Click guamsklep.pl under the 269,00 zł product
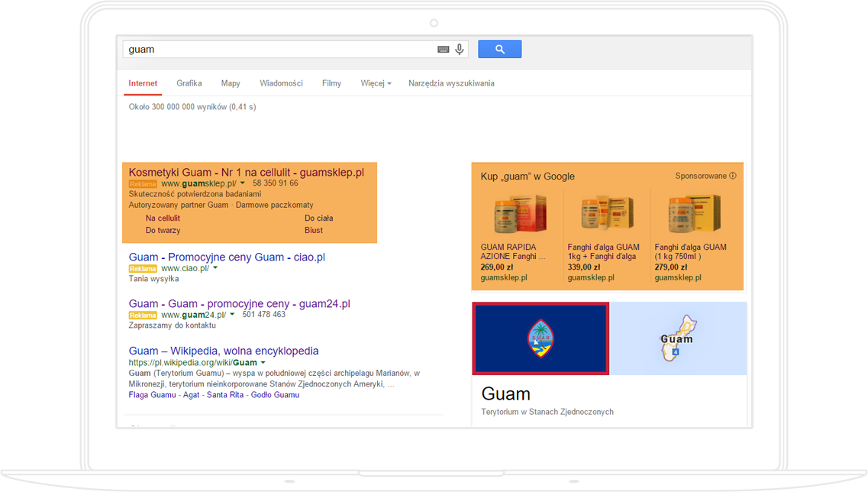868x492 pixels. [x=504, y=277]
